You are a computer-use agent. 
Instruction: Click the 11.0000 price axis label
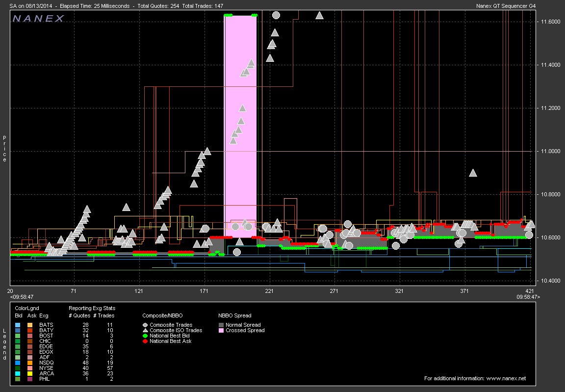[551, 151]
